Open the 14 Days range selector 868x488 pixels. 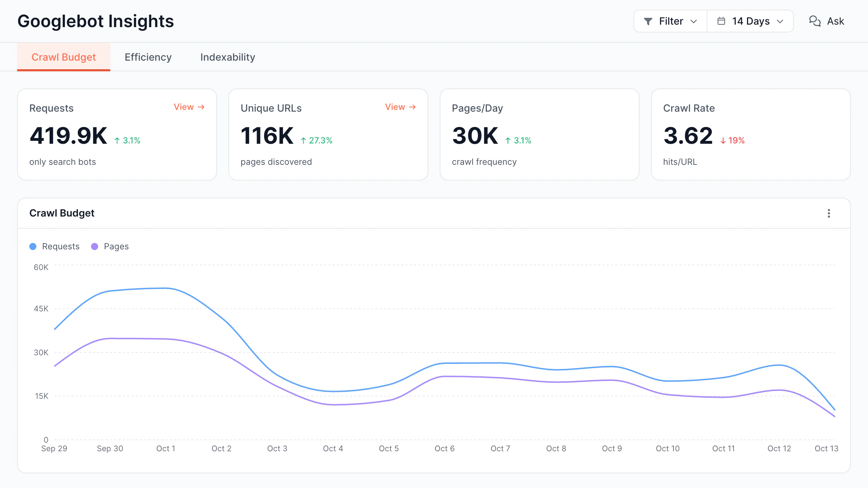[750, 21]
